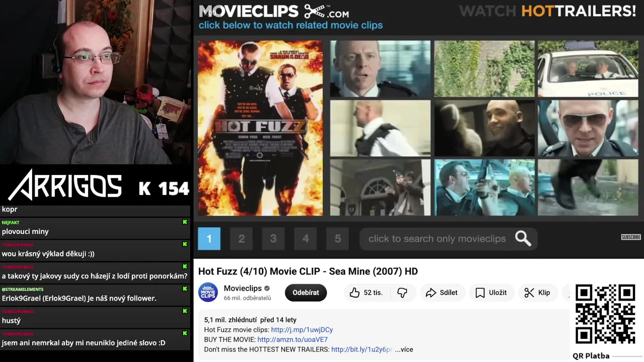The height and width of the screenshot is (362, 644).
Task: Open the http://bit.ly/1u2y6pr trailers link
Action: [361, 349]
